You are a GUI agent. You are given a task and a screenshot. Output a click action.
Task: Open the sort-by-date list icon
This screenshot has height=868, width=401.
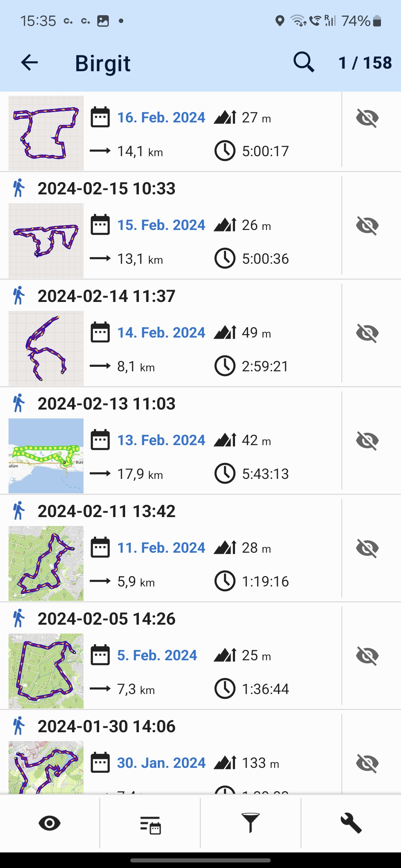pyautogui.click(x=150, y=824)
